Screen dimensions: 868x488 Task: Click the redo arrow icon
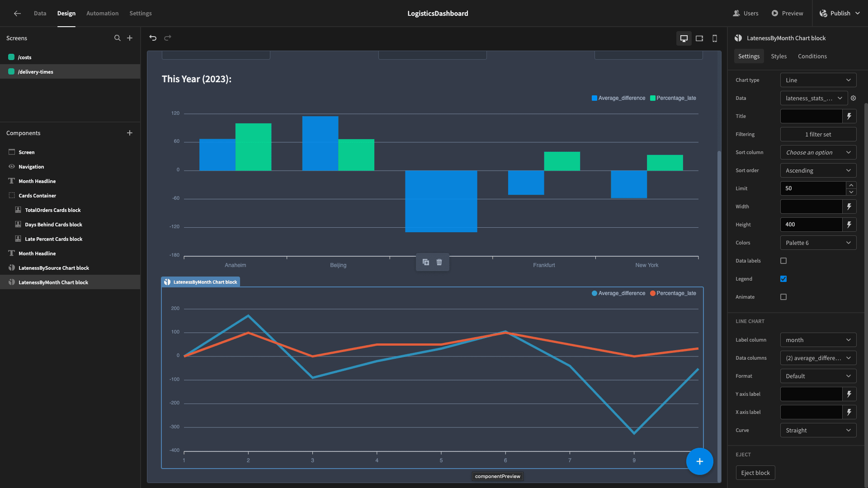pos(168,38)
